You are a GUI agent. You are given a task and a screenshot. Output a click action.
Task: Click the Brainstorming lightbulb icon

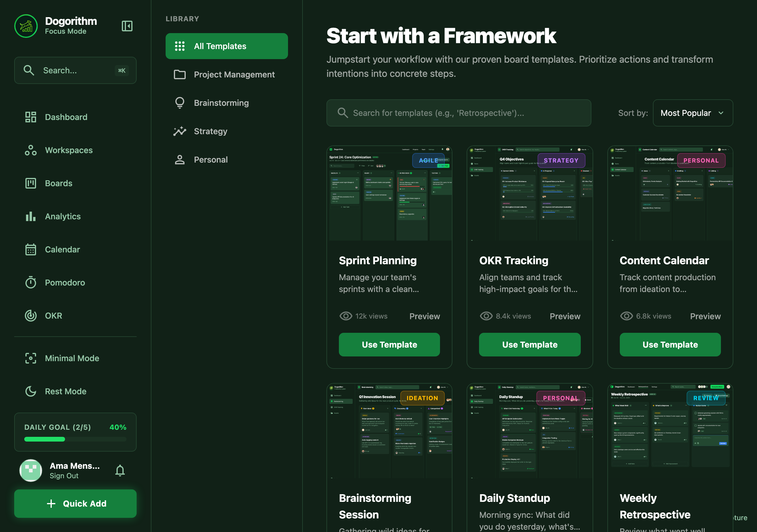pyautogui.click(x=180, y=103)
